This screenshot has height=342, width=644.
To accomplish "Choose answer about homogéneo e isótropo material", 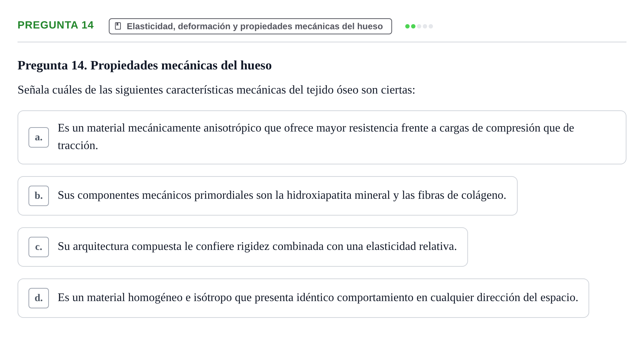I will click(x=303, y=298).
